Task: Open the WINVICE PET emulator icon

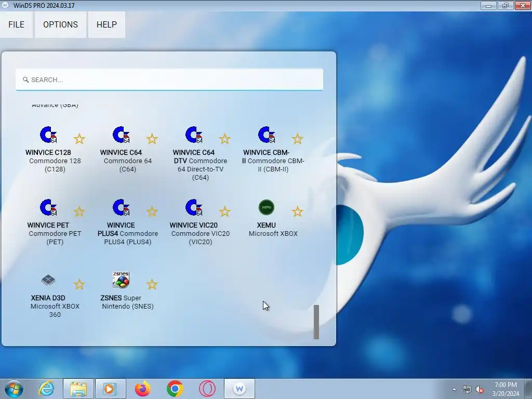Action: [48, 207]
